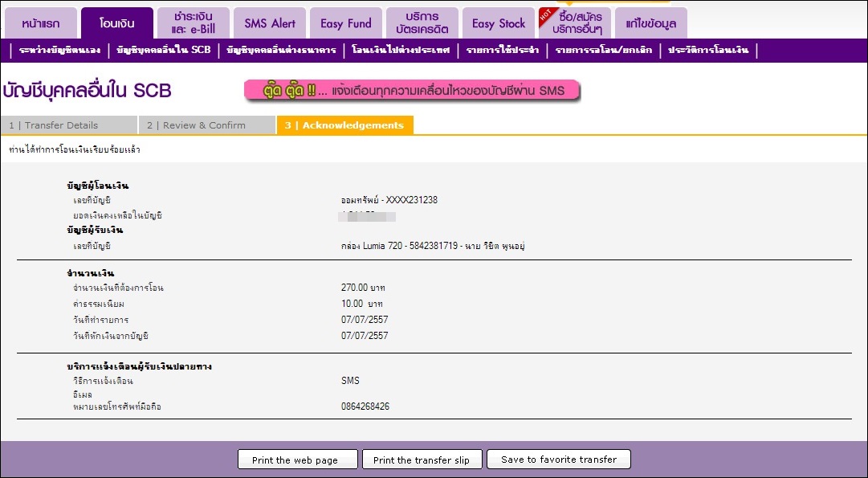The height and width of the screenshot is (478, 868).
Task: Click the หมายเลขโทรศัพท์มือถือ label
Action: coord(116,407)
